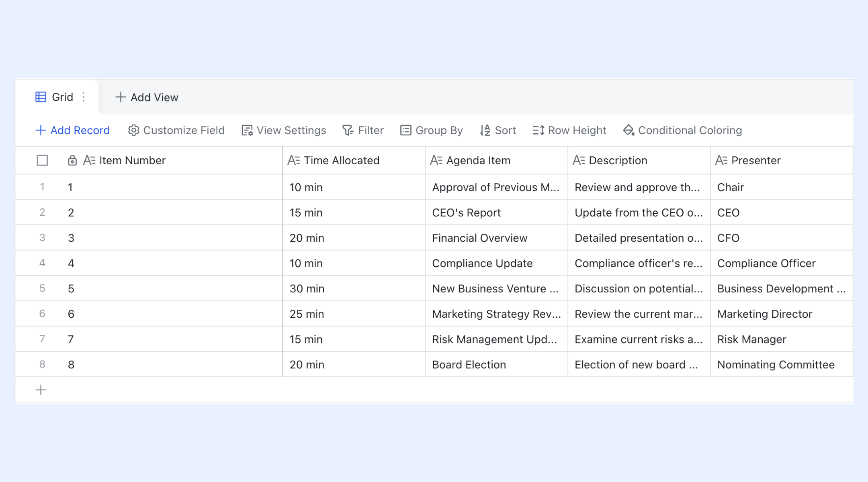Click the 'Election of new board ...' description cell
This screenshot has height=482, width=868.
(639, 364)
